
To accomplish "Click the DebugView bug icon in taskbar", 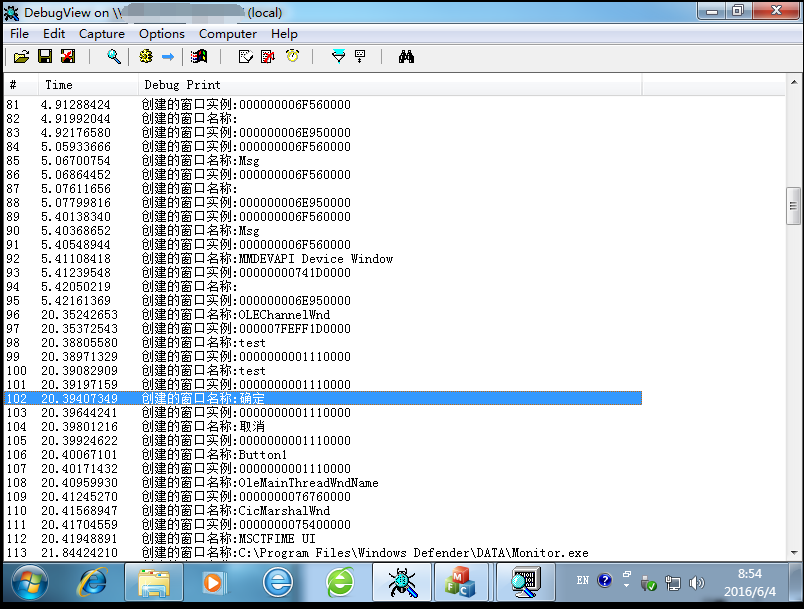I will (x=403, y=582).
